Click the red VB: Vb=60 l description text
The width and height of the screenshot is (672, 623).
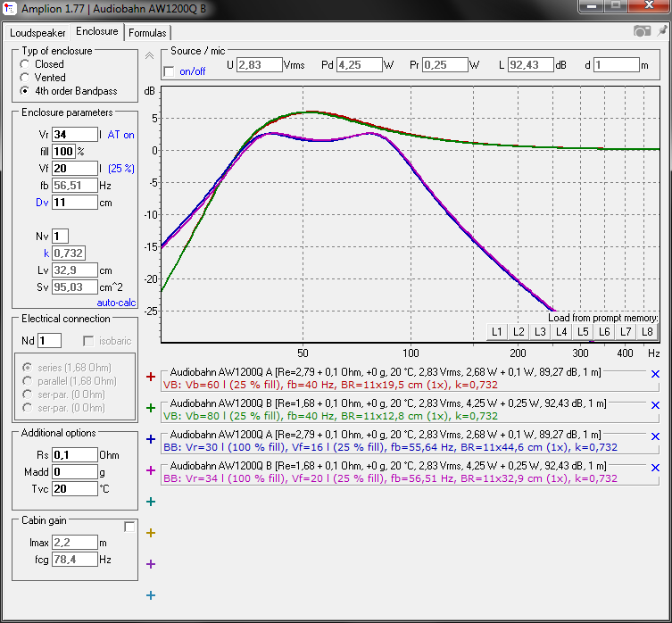(330, 385)
